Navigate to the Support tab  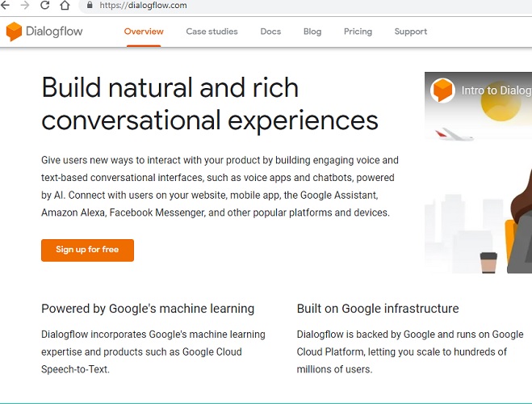click(411, 32)
